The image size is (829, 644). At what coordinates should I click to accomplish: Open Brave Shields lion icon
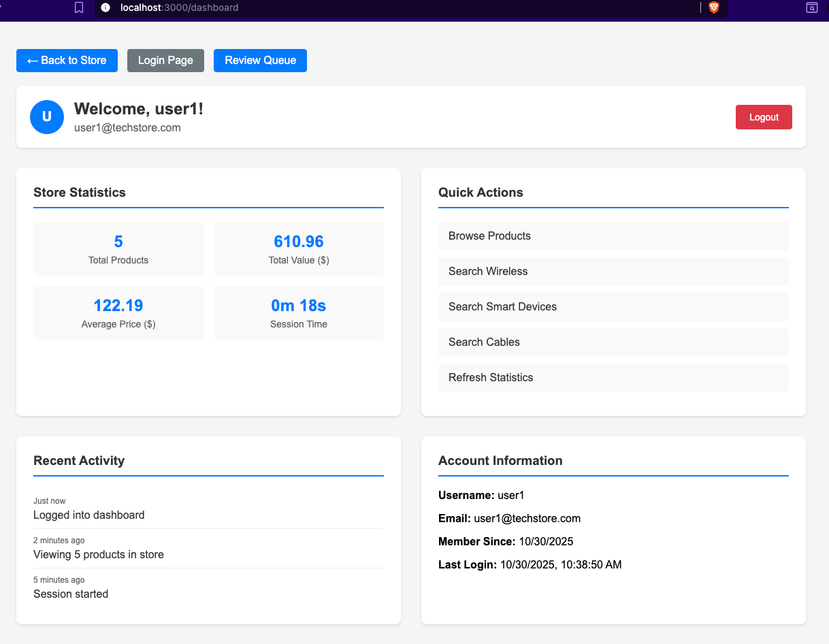point(714,7)
